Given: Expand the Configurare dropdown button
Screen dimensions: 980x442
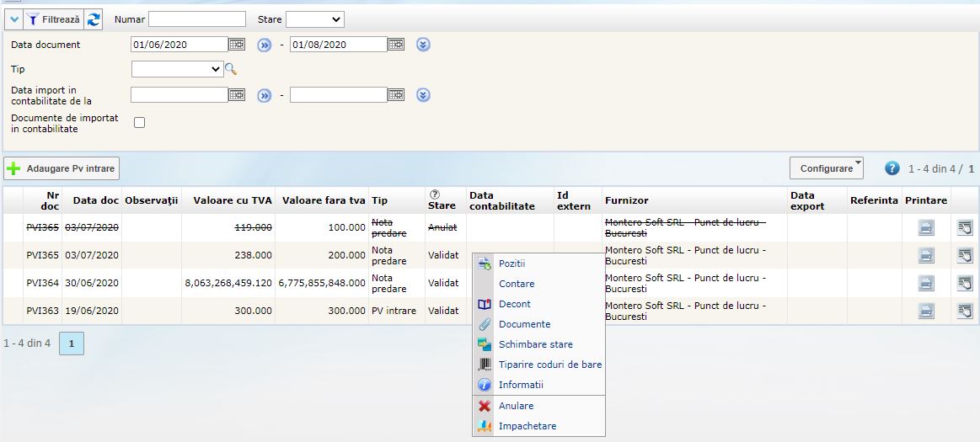Looking at the screenshot, I should tap(826, 168).
